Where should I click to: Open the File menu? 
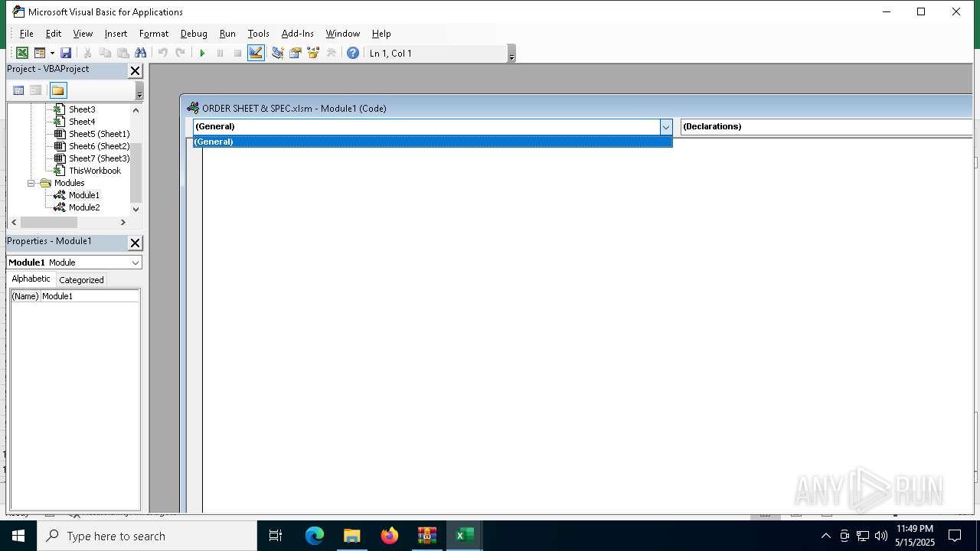click(26, 34)
